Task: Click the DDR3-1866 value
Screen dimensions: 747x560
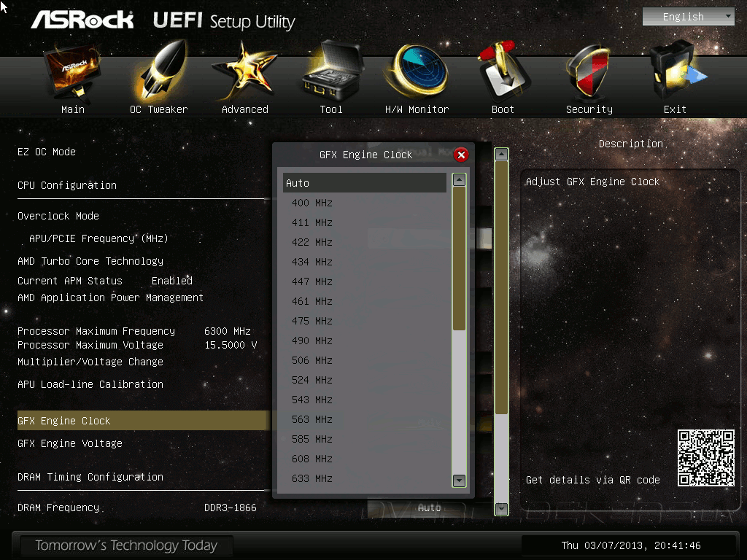Action: click(x=231, y=507)
